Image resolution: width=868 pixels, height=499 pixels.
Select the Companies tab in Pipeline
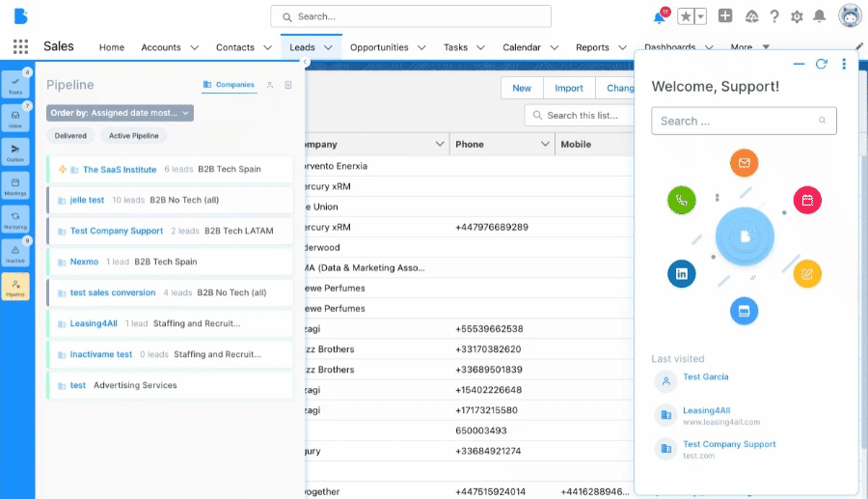(x=229, y=85)
